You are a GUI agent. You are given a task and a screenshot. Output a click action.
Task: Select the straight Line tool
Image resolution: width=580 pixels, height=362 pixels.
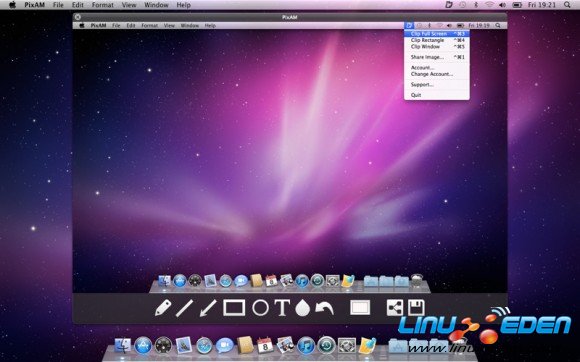[184, 308]
